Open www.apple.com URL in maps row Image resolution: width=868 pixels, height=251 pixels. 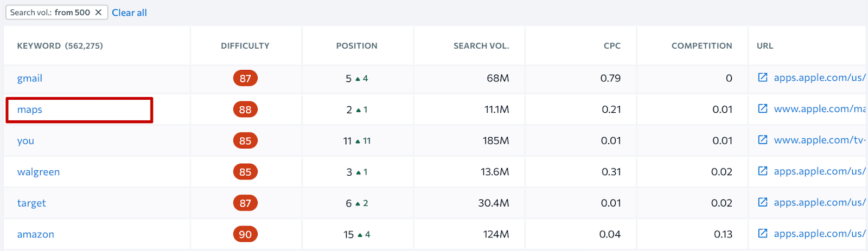pos(819,109)
